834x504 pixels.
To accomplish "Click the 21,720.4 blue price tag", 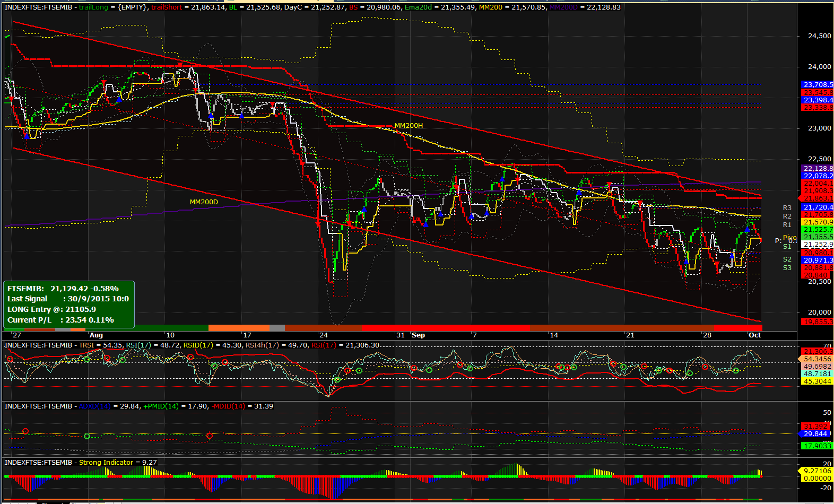I will (818, 207).
